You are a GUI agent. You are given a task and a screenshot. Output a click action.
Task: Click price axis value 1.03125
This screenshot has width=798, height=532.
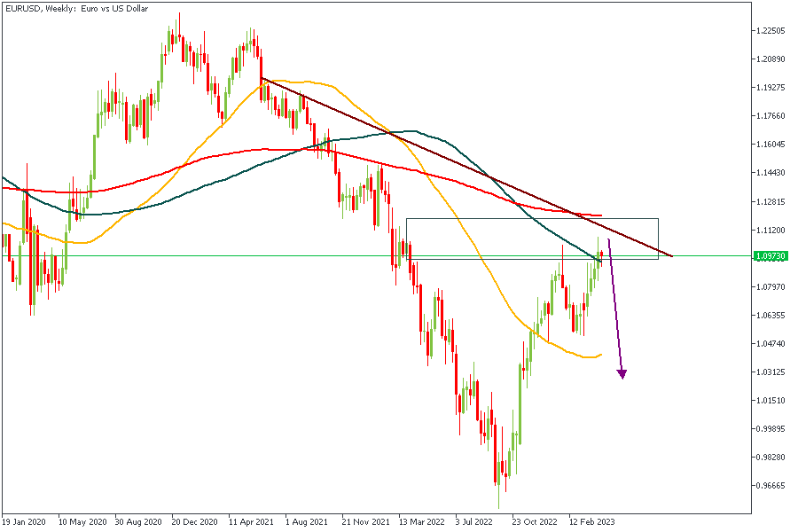[770, 372]
